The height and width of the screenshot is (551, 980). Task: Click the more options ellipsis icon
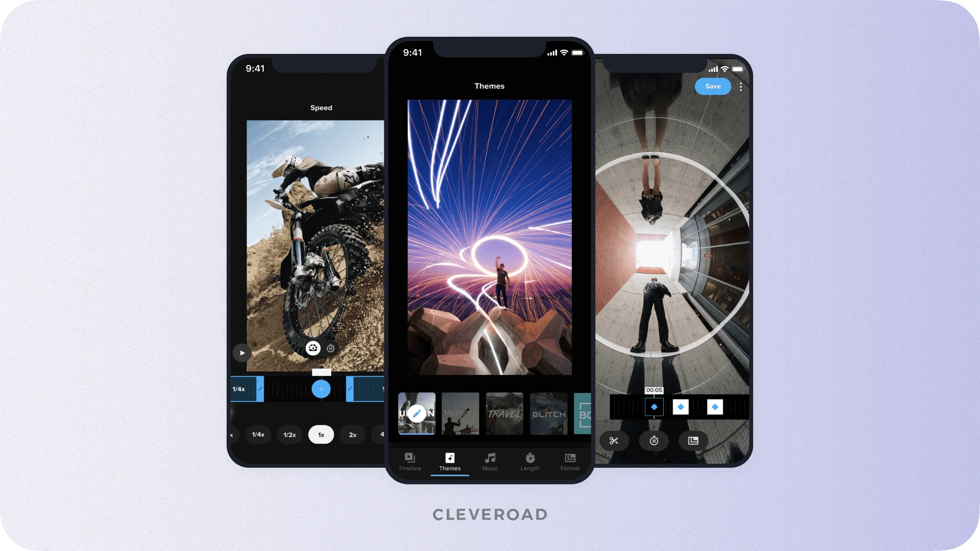coord(740,86)
